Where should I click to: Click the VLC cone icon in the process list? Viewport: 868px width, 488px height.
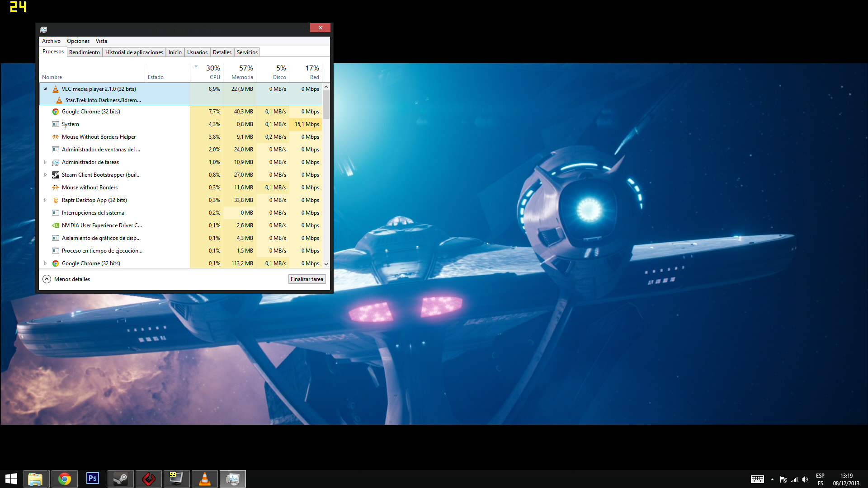[56, 89]
